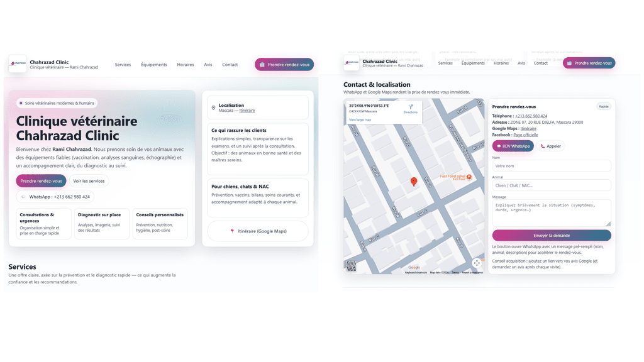Open Avis in the left page navigation
Viewport: 644px width, 362px height.
point(208,65)
